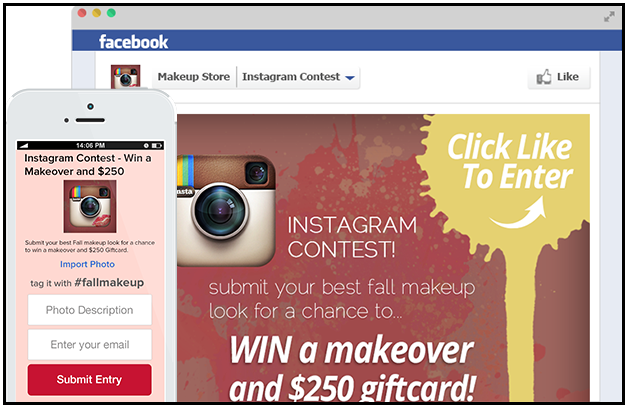Tap the red Submit Entry button
The height and width of the screenshot is (409, 628).
pos(90,379)
